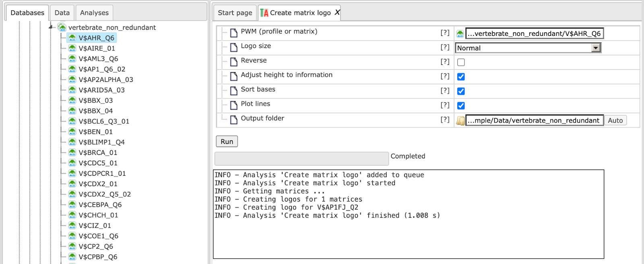Click the vertebrate_non_redundant folder icon

[62, 27]
